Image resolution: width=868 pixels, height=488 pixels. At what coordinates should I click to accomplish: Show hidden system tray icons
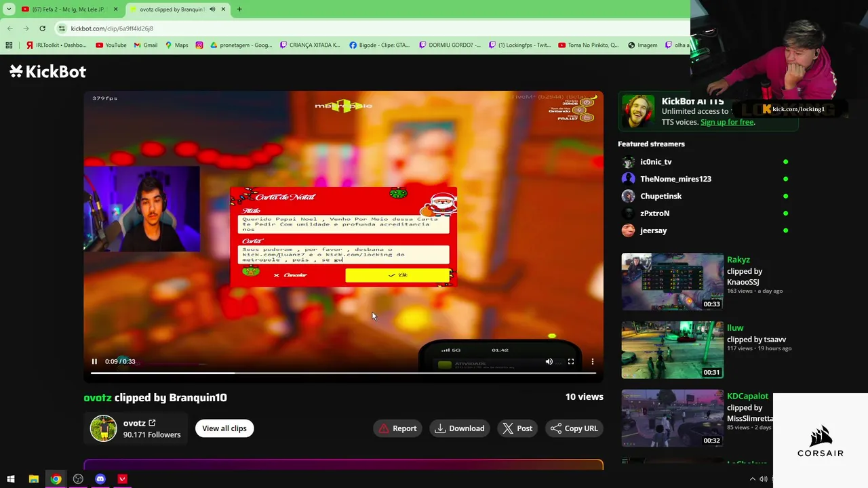(x=752, y=479)
